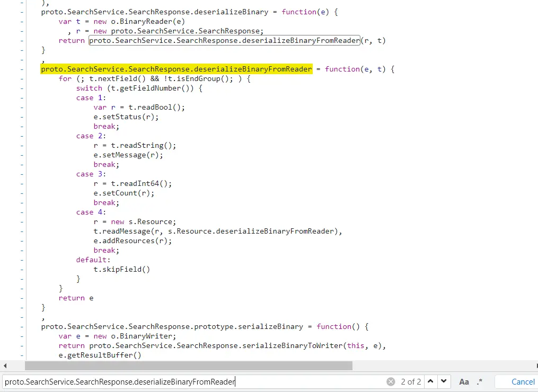Click the prototype.serializeBinary function line
This screenshot has height=392, width=538.
point(205,326)
